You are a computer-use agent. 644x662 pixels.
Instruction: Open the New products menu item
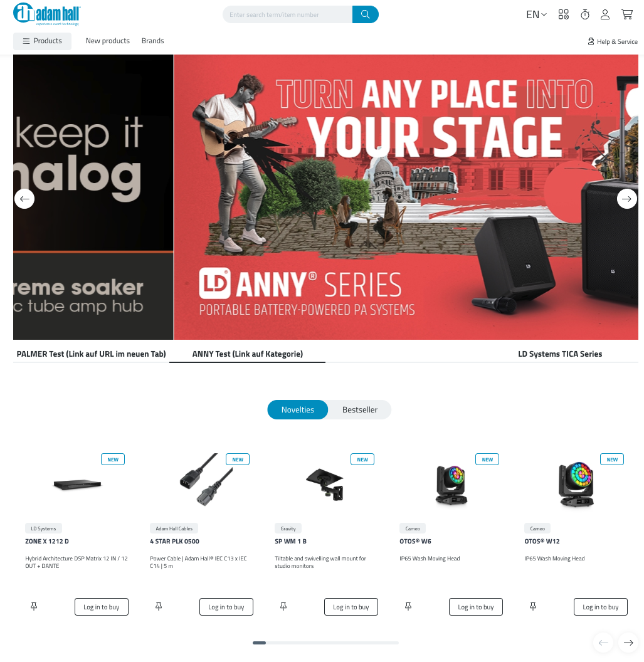click(108, 41)
